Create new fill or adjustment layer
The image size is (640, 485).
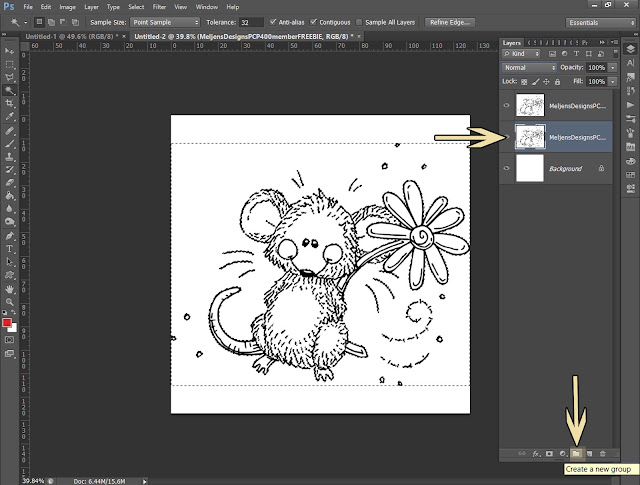563,454
